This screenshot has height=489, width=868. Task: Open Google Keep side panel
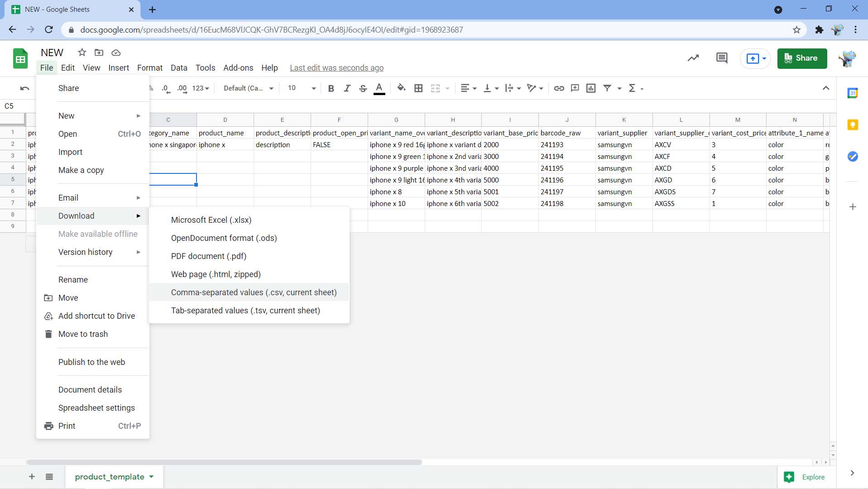[x=853, y=125]
